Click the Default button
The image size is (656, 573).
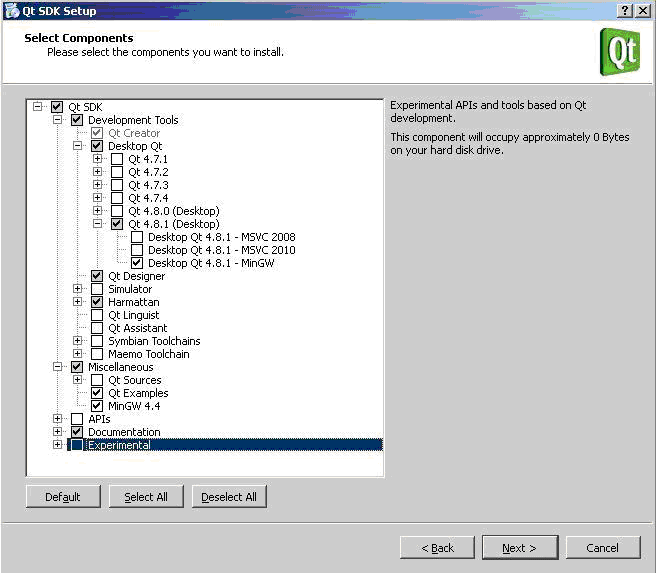[x=63, y=496]
